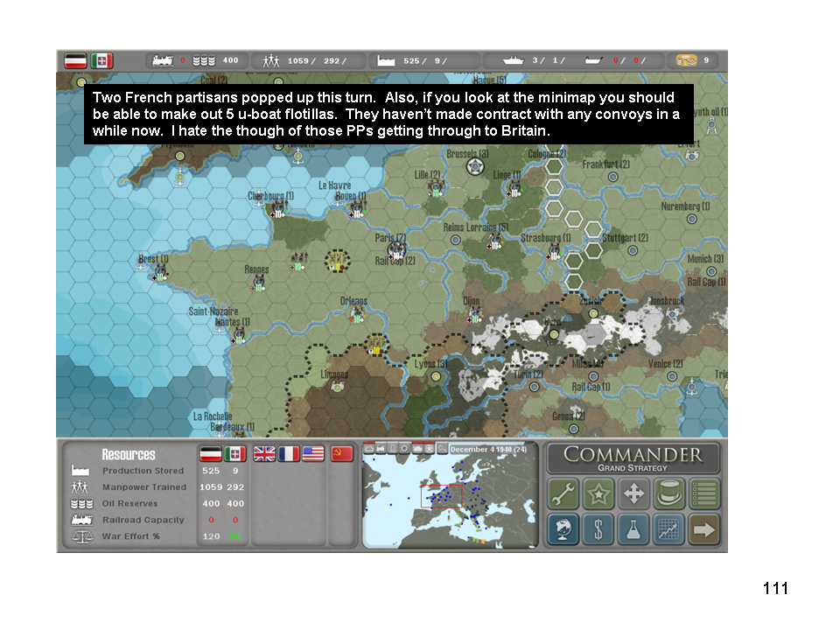Open the star commanders panel
The height and width of the screenshot is (630, 840).
pos(599,494)
